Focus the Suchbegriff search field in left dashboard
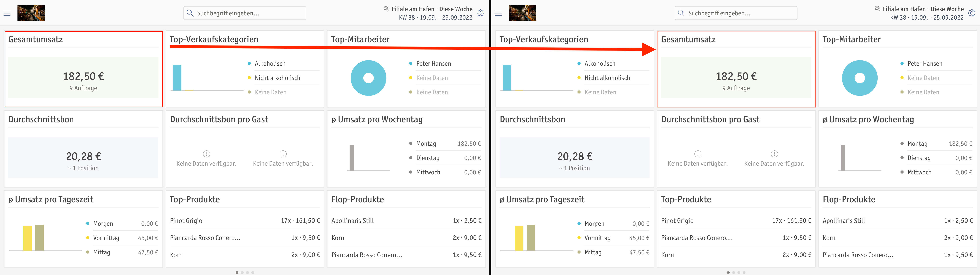Image resolution: width=980 pixels, height=275 pixels. point(245,13)
